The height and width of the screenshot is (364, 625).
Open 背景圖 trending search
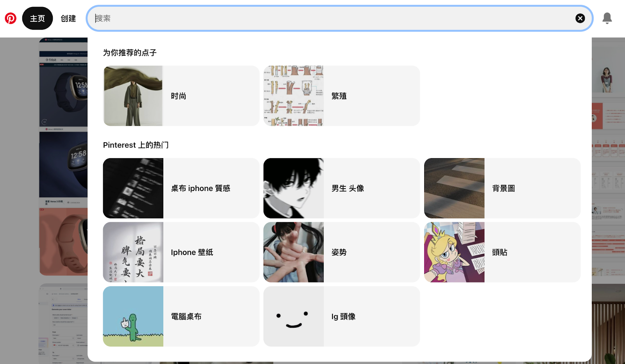(x=502, y=188)
